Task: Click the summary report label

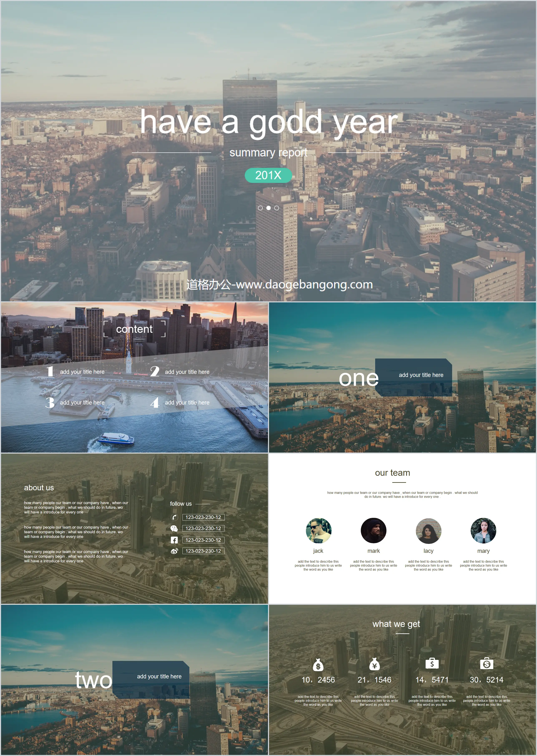Action: click(269, 153)
